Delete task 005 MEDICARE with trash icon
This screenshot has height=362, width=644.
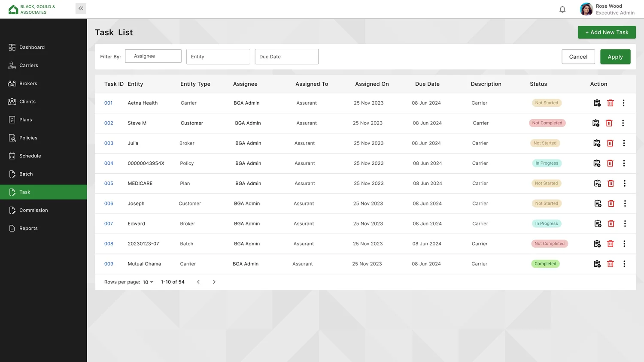(x=611, y=184)
